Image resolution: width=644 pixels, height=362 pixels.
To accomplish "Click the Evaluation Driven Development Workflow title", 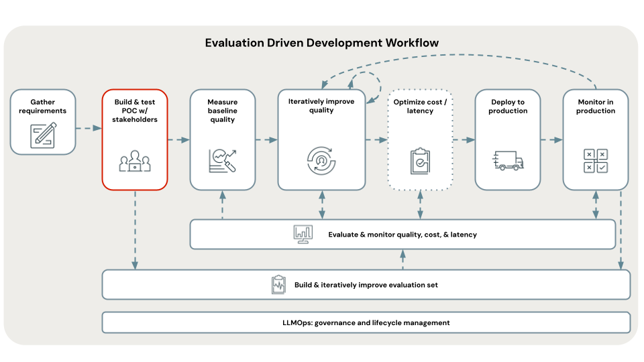I will [x=321, y=43].
